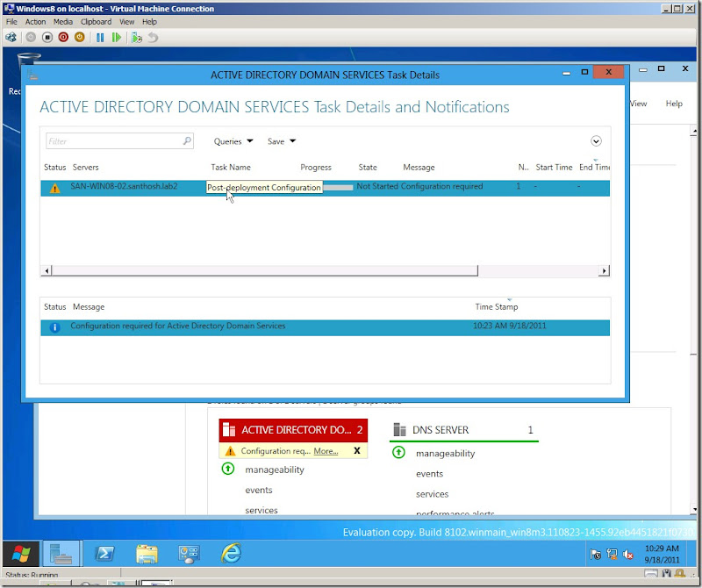This screenshot has height=588, width=702.
Task: Dismiss the Configuration req... notification with X
Action: [357, 450]
